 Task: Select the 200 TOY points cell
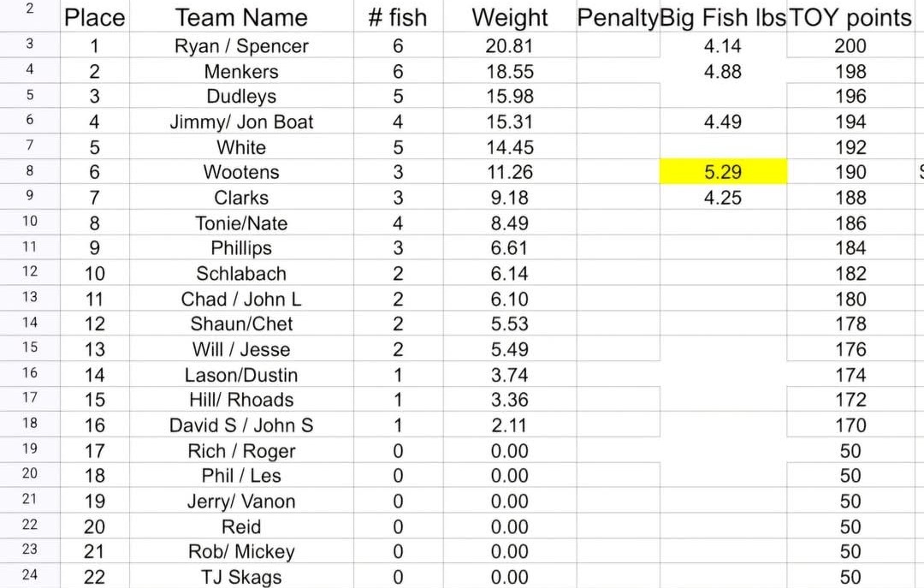point(850,46)
